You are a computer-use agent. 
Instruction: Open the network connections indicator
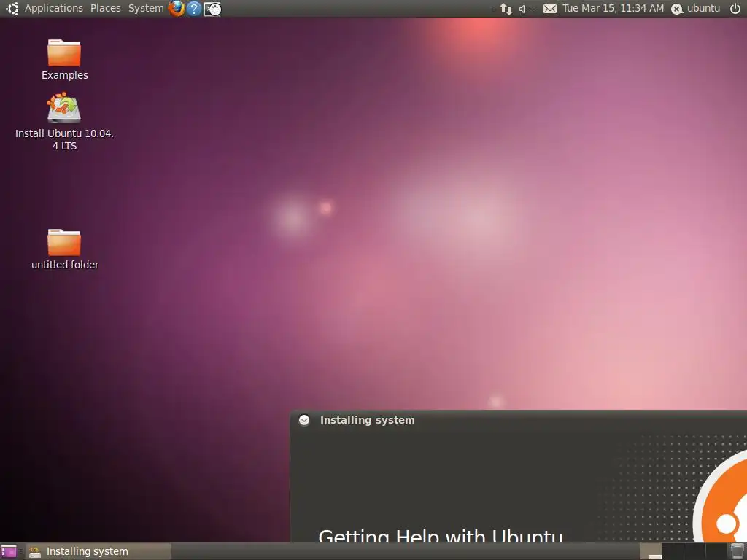506,9
